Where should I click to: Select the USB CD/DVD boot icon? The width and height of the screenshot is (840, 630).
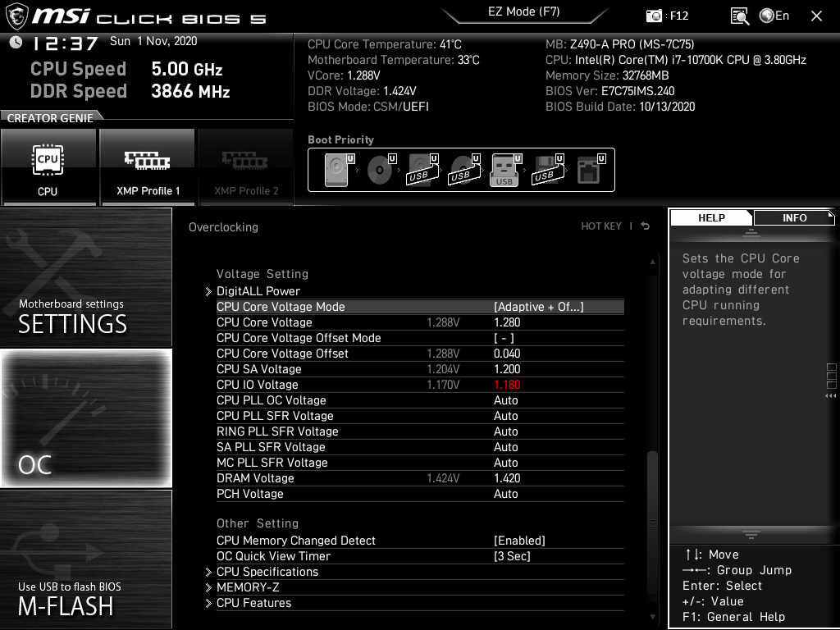pos(465,169)
